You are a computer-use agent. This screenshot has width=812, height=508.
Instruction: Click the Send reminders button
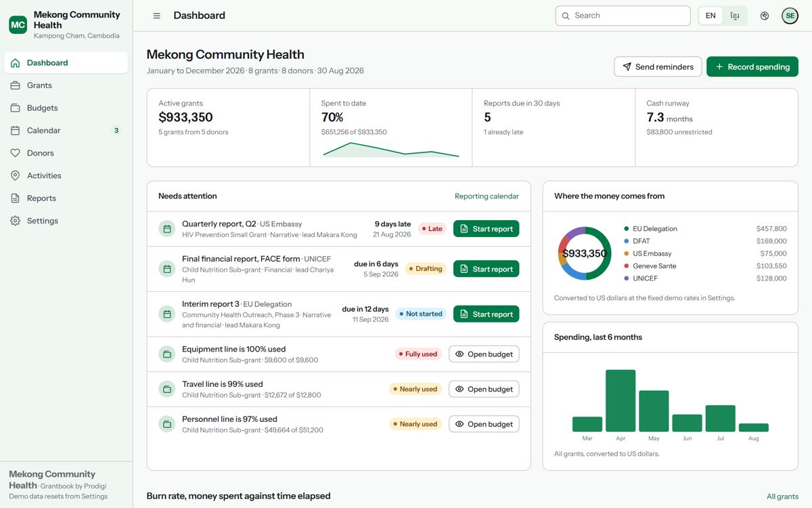click(x=658, y=67)
